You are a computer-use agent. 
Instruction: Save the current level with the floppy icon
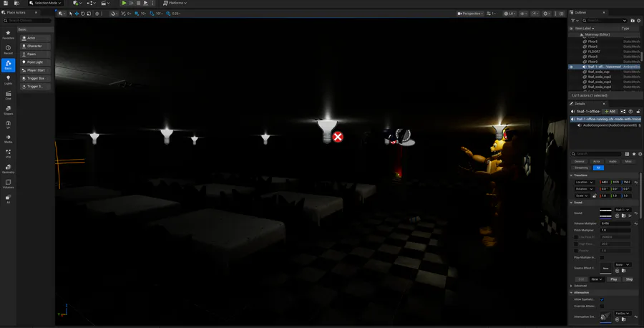6,3
